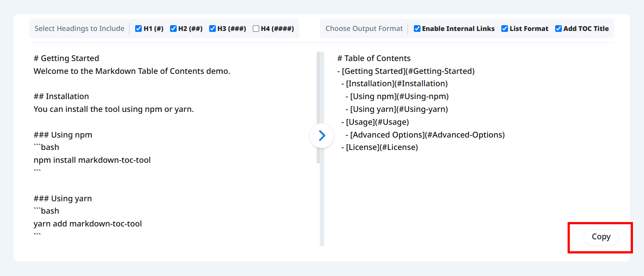
Task: Click the 'Select Headings to Include' label
Action: pos(80,29)
